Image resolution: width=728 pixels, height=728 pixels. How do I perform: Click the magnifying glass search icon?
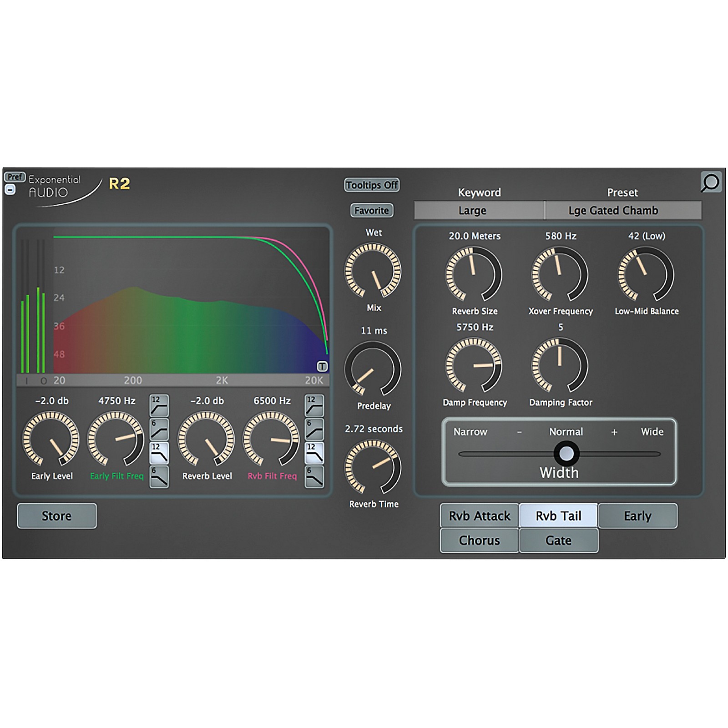(x=710, y=182)
